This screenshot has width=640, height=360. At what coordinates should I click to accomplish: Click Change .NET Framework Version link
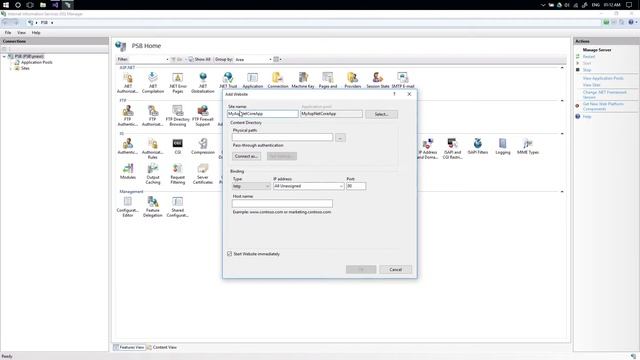[604, 95]
